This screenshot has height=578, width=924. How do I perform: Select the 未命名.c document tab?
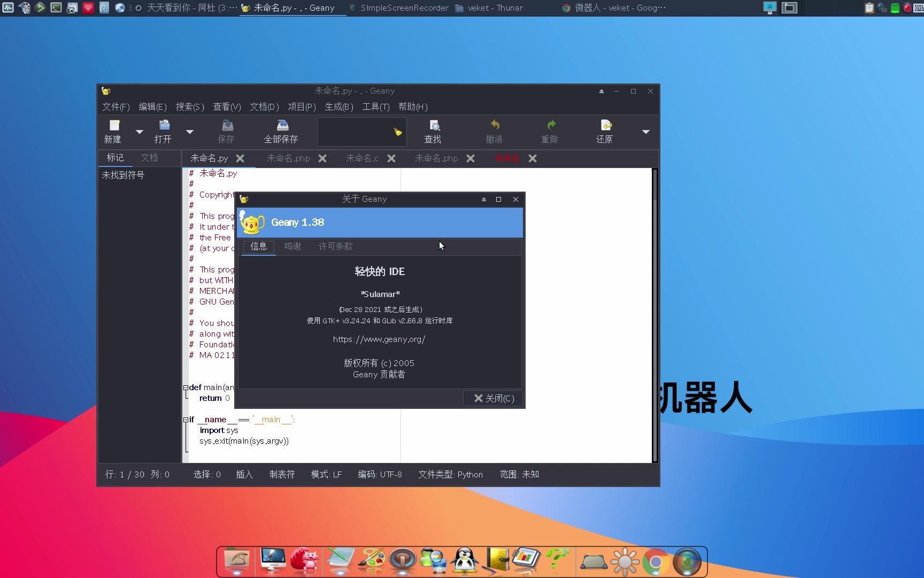[362, 158]
